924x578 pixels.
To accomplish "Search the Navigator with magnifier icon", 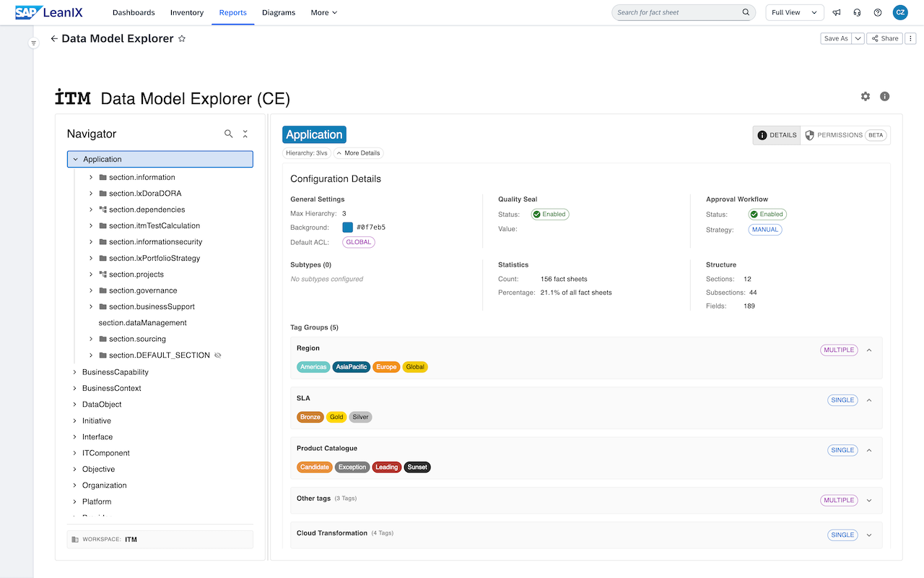I will click(x=229, y=134).
